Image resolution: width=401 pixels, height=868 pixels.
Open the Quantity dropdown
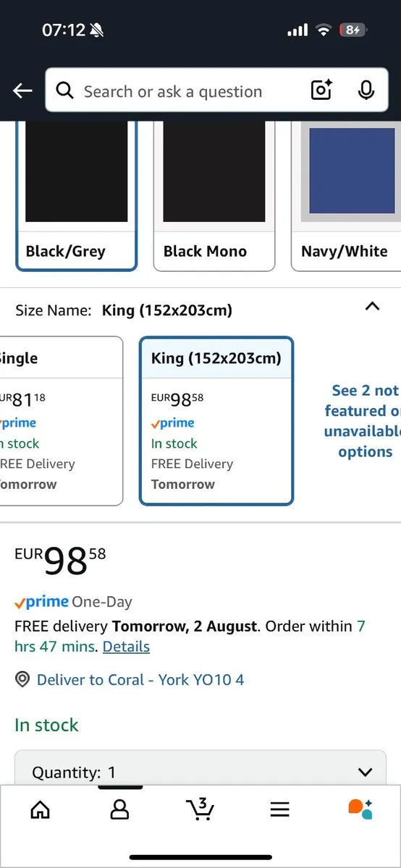pos(200,771)
